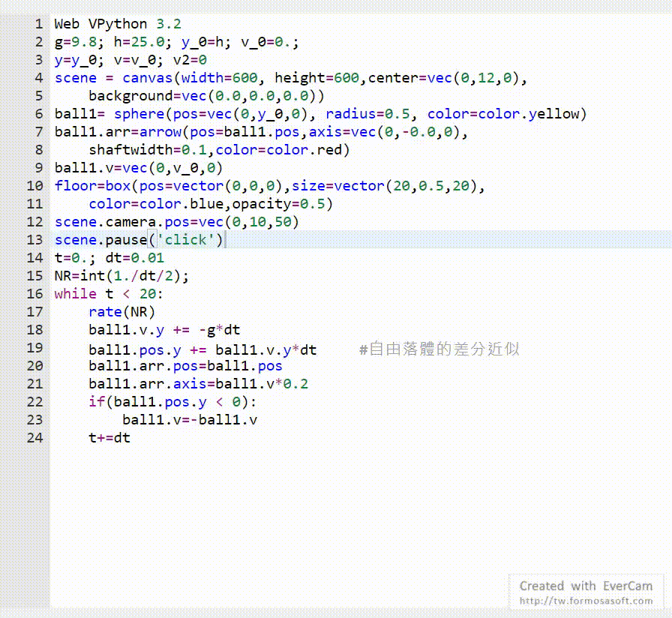Click the 'ball1.v=-ball1.v' line
Image resolution: width=672 pixels, height=618 pixels.
pos(190,420)
